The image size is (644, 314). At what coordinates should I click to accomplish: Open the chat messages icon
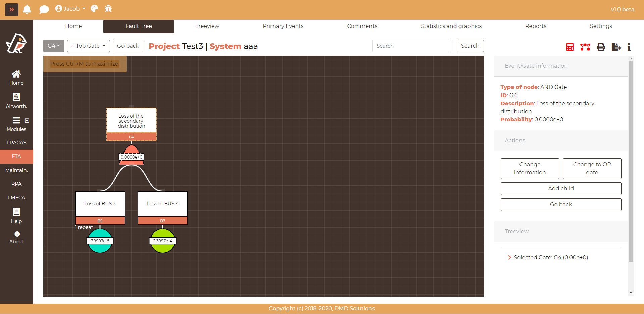44,9
